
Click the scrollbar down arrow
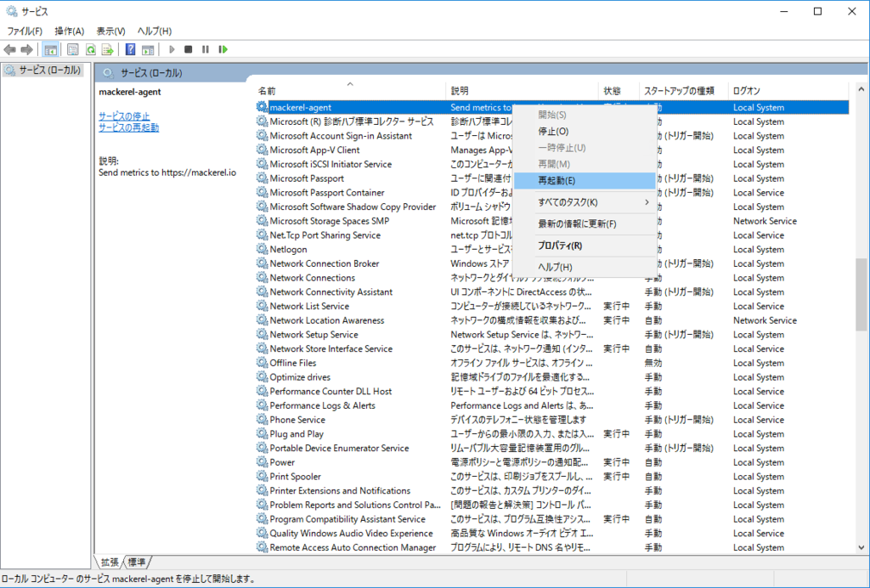pyautogui.click(x=861, y=547)
